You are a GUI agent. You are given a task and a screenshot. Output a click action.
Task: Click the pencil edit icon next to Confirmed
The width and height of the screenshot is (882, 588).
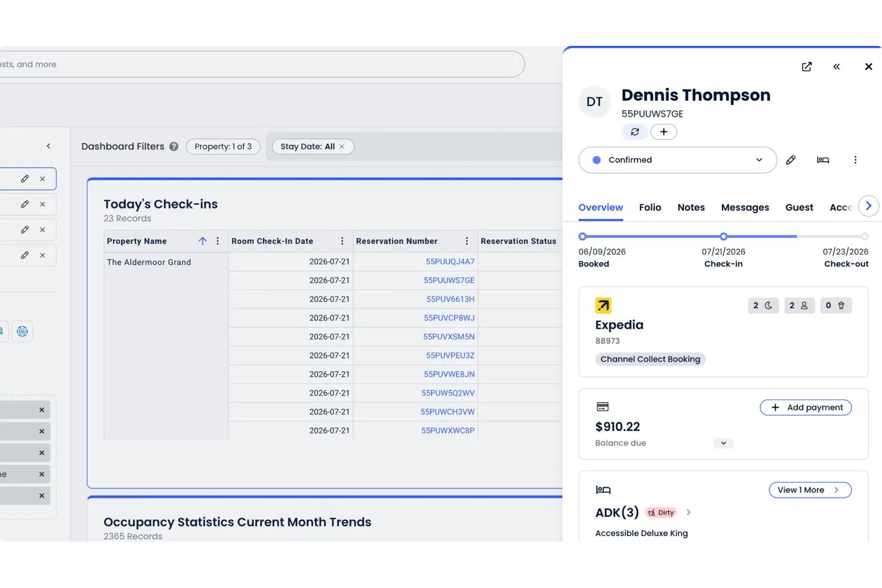pos(791,160)
